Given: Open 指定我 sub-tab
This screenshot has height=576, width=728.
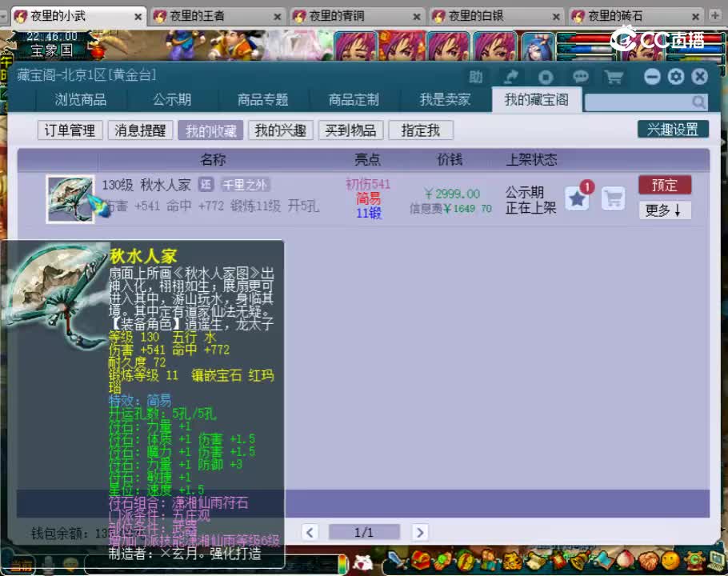Looking at the screenshot, I should coord(421,130).
